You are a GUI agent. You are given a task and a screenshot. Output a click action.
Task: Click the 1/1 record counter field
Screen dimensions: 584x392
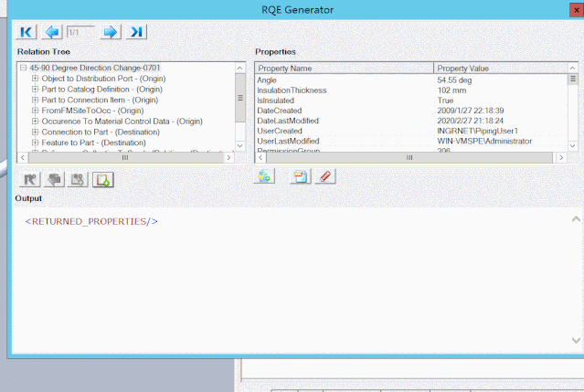pyautogui.click(x=80, y=32)
